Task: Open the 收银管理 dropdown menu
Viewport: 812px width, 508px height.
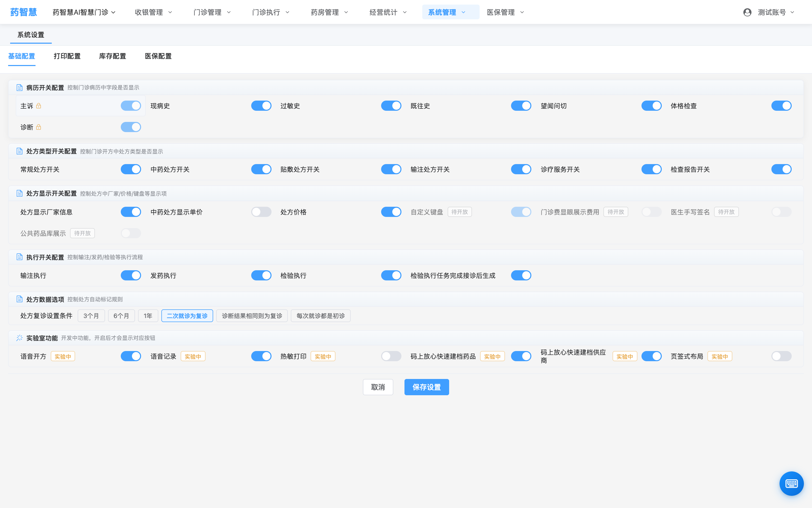Action: pos(153,12)
